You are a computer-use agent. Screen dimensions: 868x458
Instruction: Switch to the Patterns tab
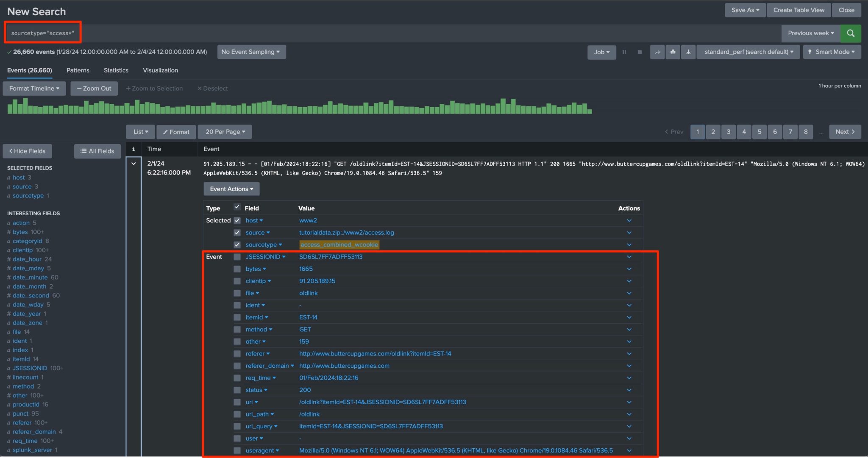[78, 70]
